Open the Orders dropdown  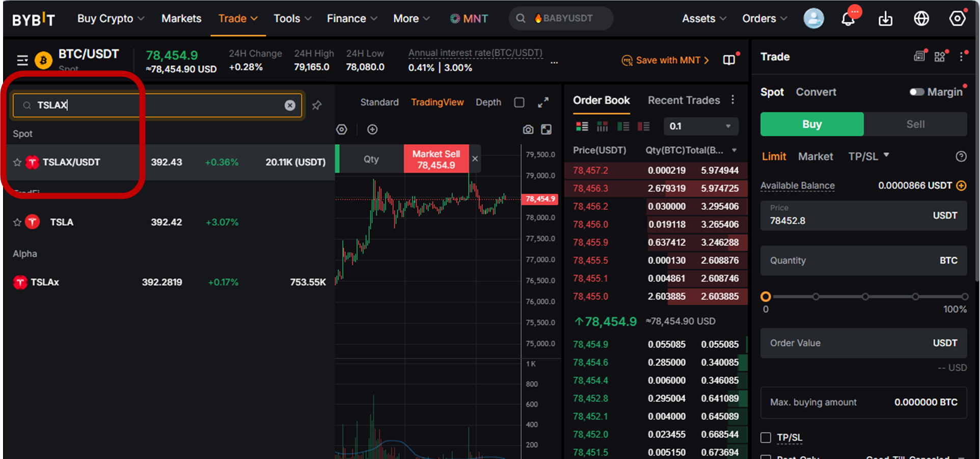click(765, 19)
